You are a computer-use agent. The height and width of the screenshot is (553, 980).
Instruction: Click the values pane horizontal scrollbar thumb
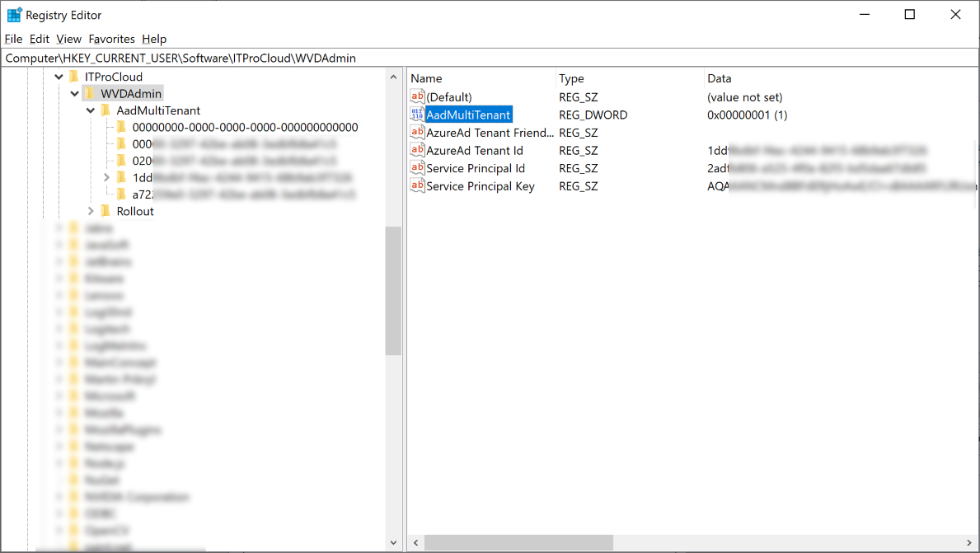518,542
